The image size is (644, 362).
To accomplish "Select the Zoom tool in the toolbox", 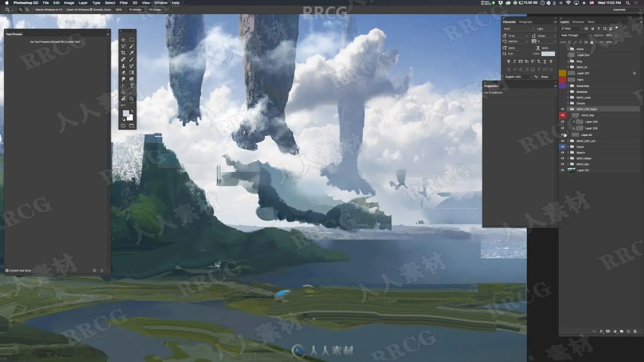I will 131,99.
